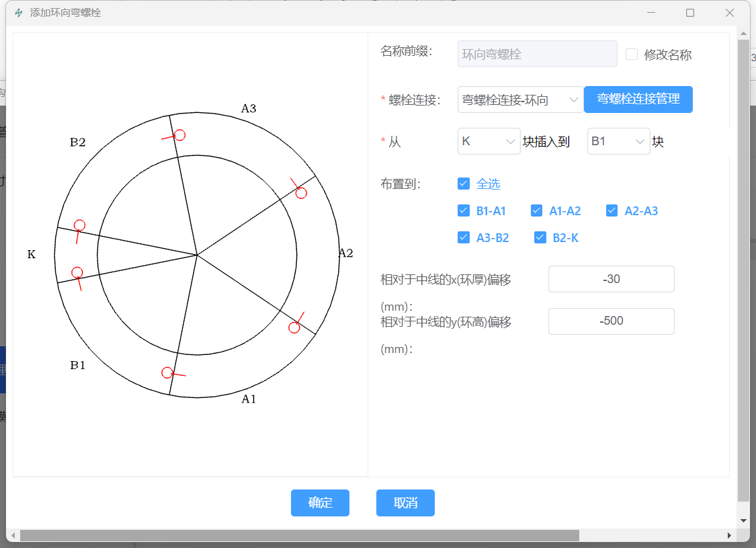Uncheck the B2-K checkbox

point(540,237)
